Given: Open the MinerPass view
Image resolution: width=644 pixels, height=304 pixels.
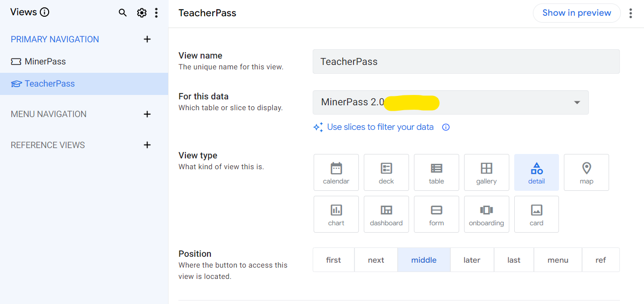Looking at the screenshot, I should click(x=45, y=61).
